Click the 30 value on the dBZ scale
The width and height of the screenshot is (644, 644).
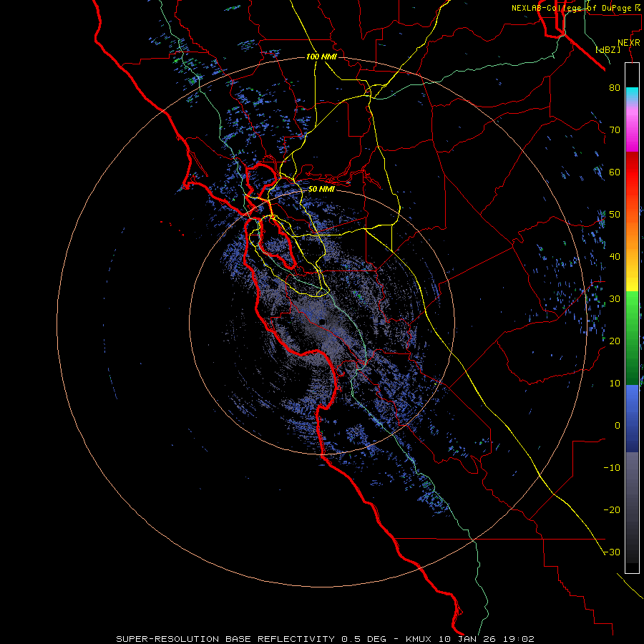point(615,298)
